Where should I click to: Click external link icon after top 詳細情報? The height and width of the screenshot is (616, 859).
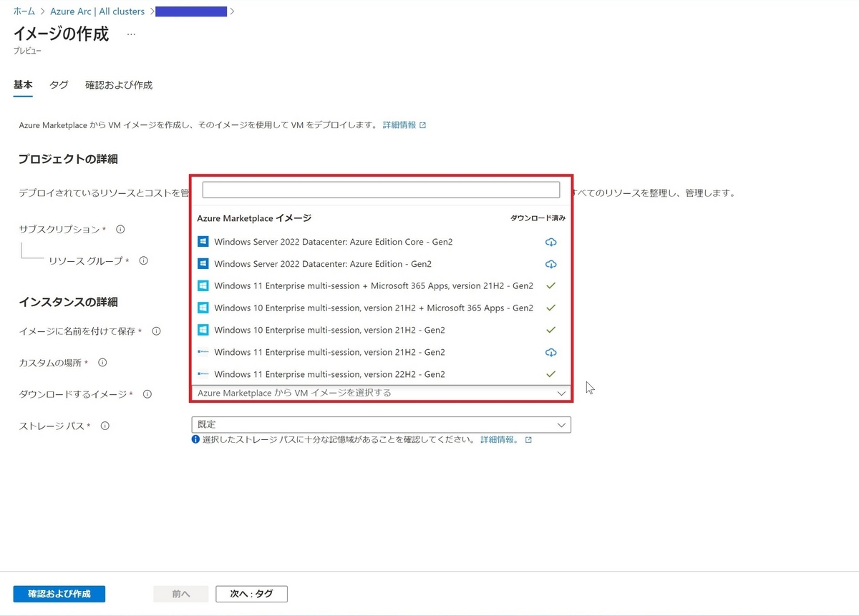coord(422,125)
